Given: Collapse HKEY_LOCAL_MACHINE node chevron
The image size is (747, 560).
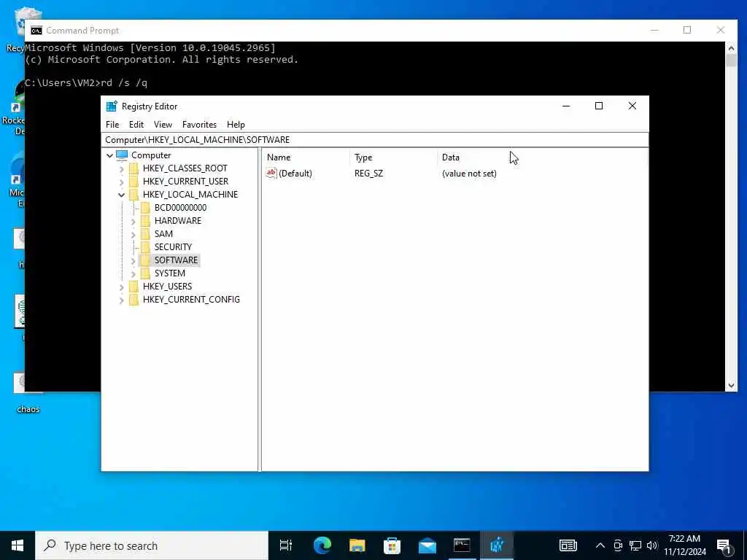Looking at the screenshot, I should coord(122,195).
